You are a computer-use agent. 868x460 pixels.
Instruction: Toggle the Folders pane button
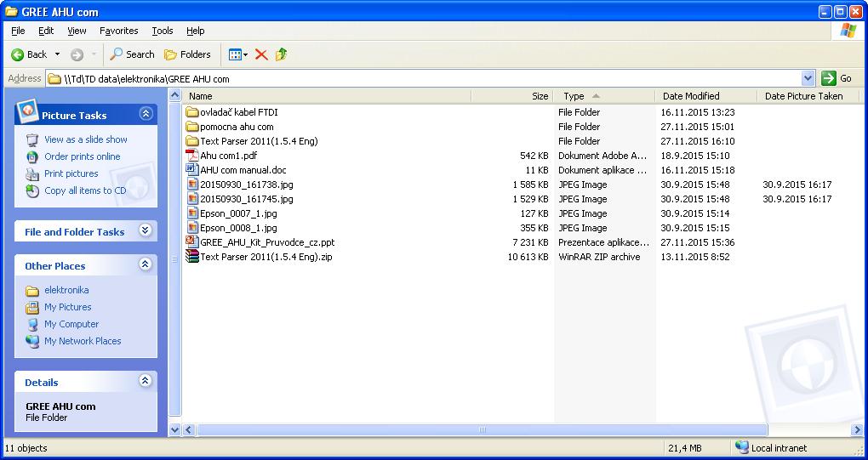pos(188,54)
